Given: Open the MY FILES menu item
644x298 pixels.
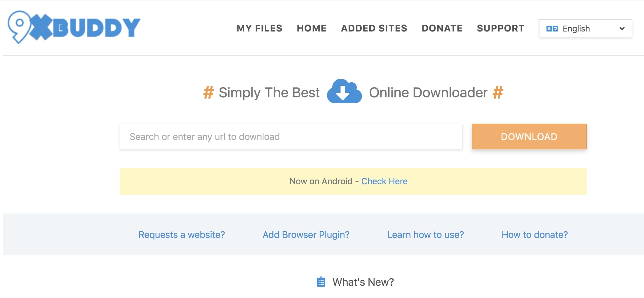Looking at the screenshot, I should [x=259, y=28].
